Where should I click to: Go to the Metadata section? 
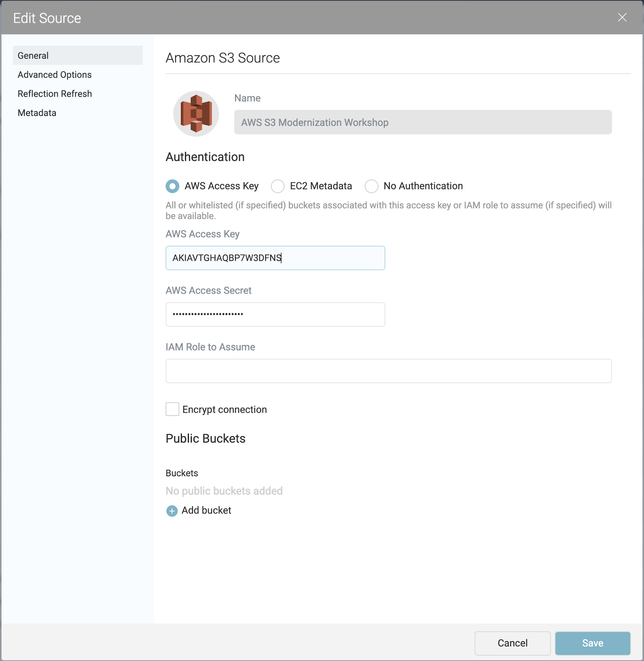37,113
